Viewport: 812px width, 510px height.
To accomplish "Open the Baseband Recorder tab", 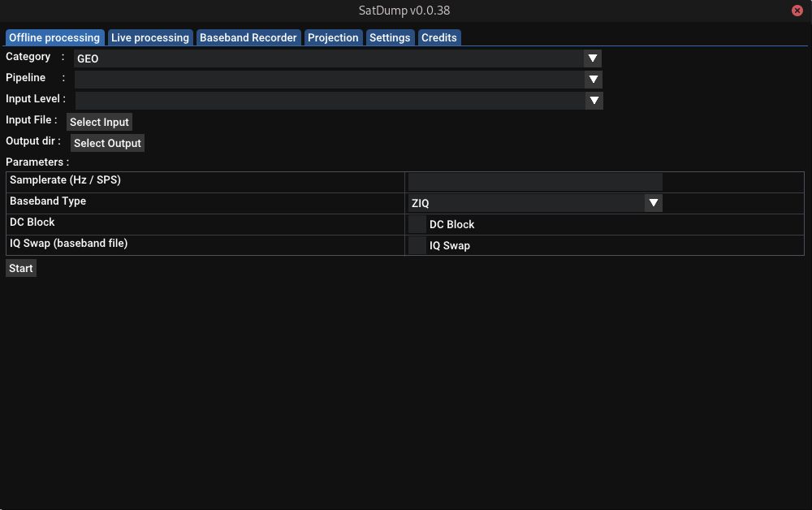I will 248,37.
